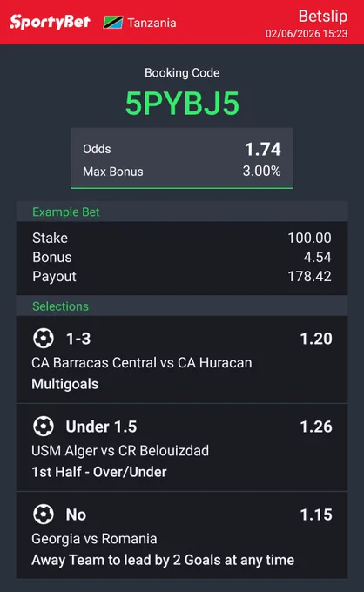Click the SportyBet logo
364x592 pixels.
50,22
